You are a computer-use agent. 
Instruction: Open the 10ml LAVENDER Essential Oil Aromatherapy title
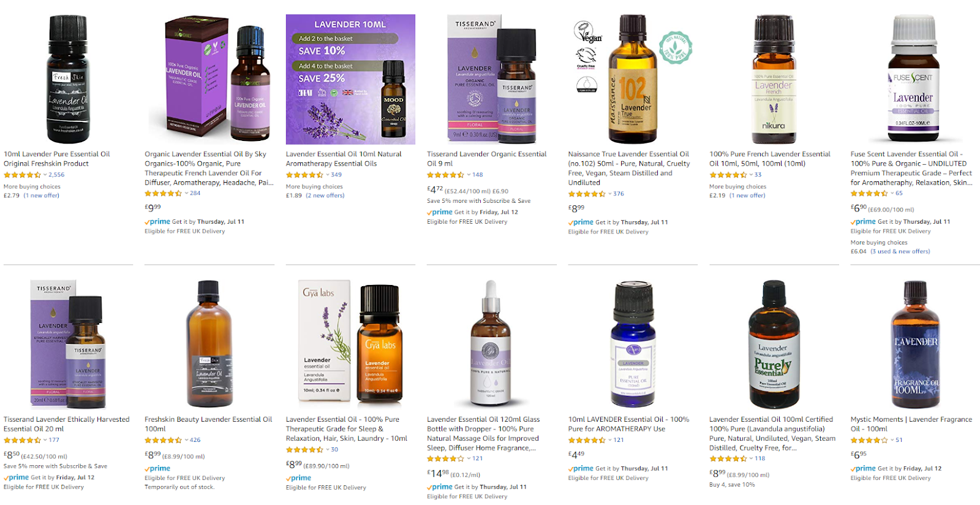tap(628, 424)
